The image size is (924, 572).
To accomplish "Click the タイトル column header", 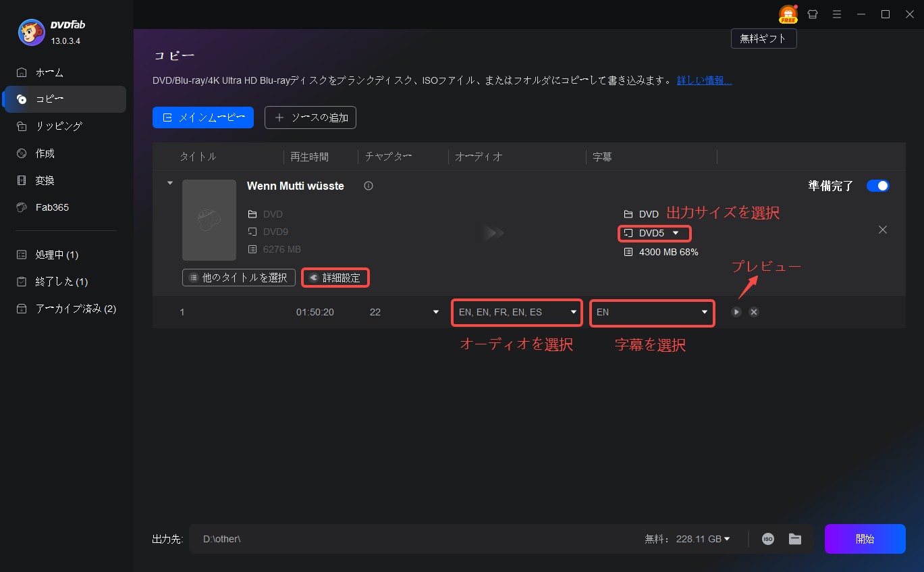I will [198, 157].
